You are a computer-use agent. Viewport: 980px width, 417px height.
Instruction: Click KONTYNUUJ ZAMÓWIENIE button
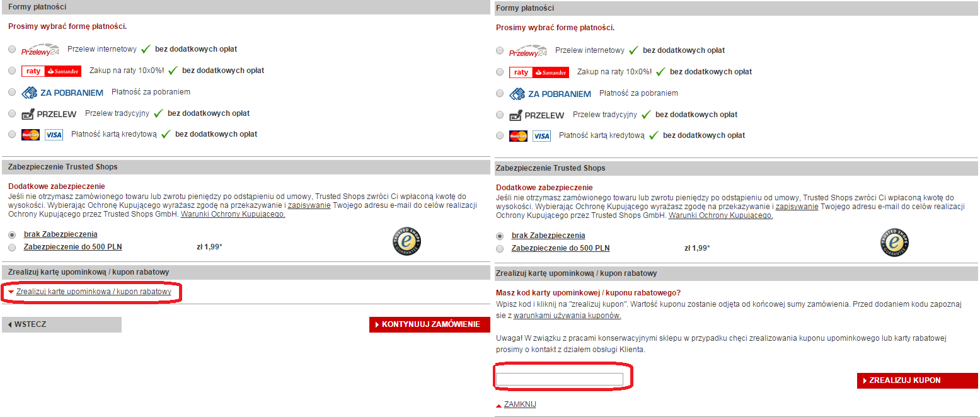(430, 324)
